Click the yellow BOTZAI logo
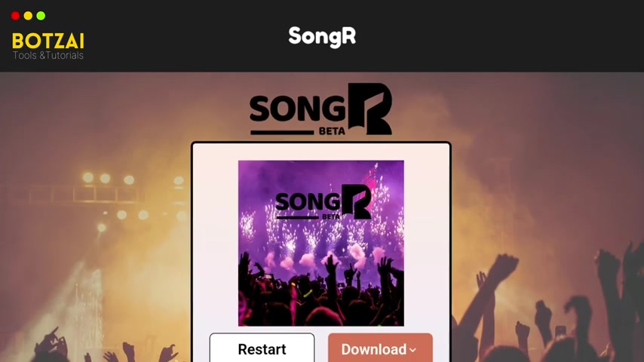 click(48, 41)
